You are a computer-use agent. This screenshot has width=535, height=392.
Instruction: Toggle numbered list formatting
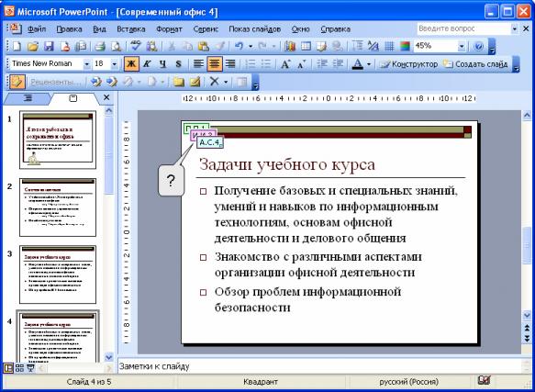[251, 64]
